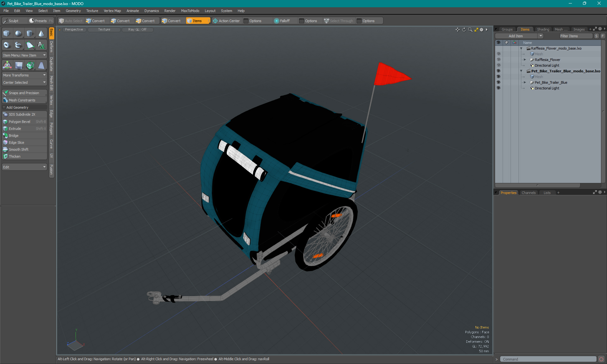Select SDS Subdivide 2X tool
The image size is (607, 364).
24,114
